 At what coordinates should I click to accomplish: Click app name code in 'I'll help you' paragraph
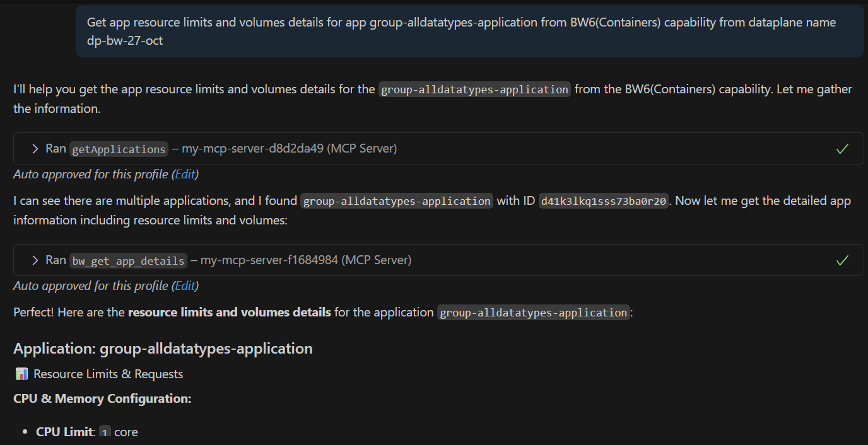pyautogui.click(x=474, y=90)
